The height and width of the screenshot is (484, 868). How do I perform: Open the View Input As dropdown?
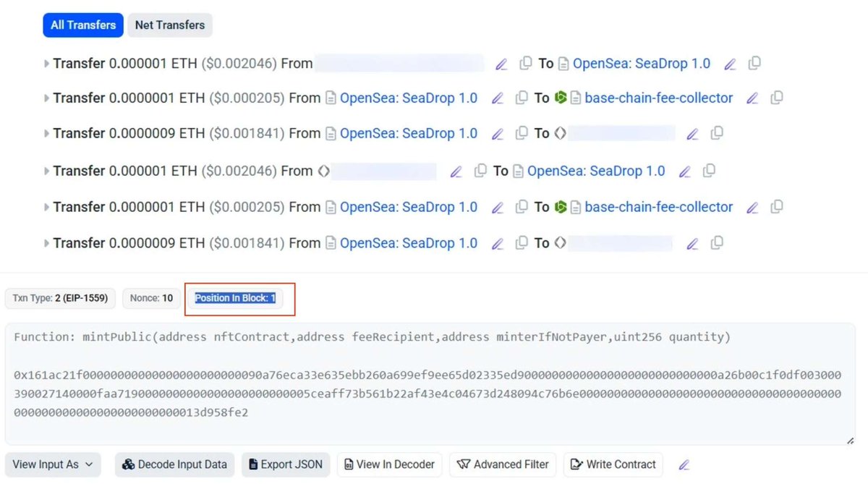tap(53, 464)
